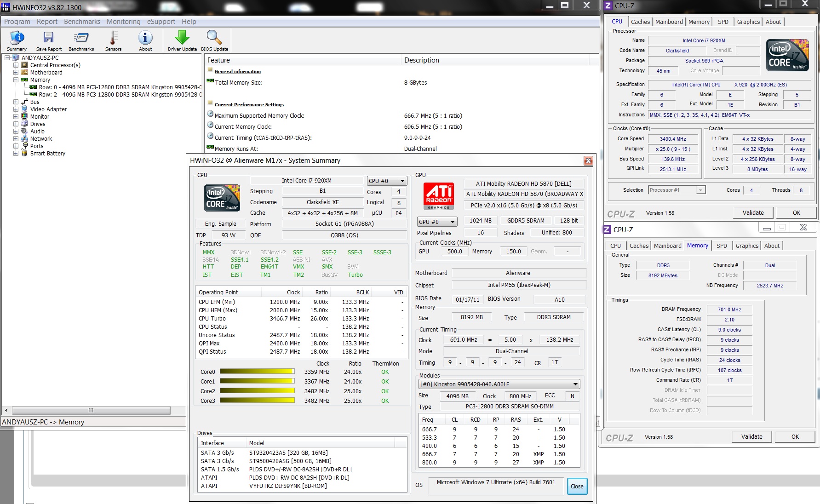Expand the Motherboard tree node
Image resolution: width=820 pixels, height=504 pixels.
[16, 73]
